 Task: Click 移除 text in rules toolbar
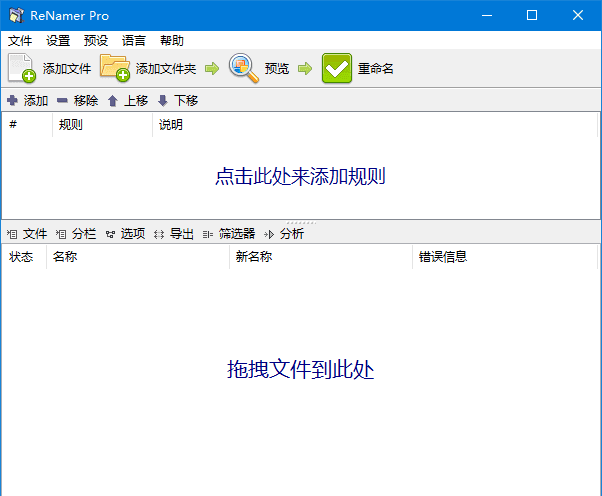86,101
